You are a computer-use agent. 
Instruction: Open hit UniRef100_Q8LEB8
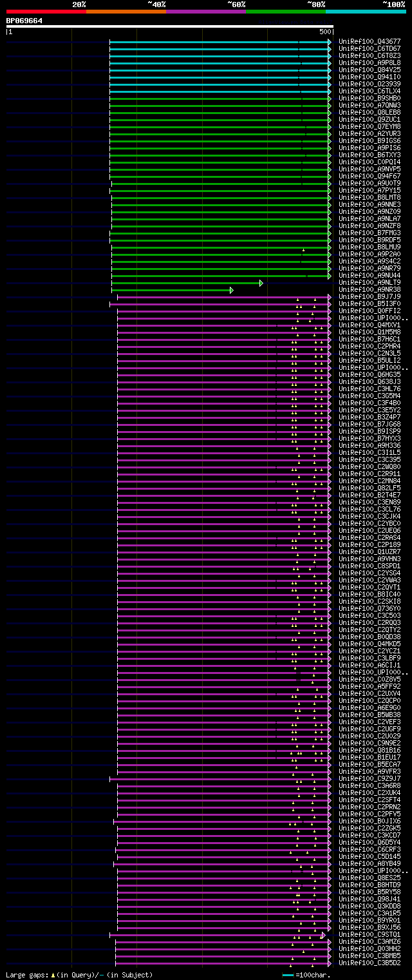[x=370, y=112]
